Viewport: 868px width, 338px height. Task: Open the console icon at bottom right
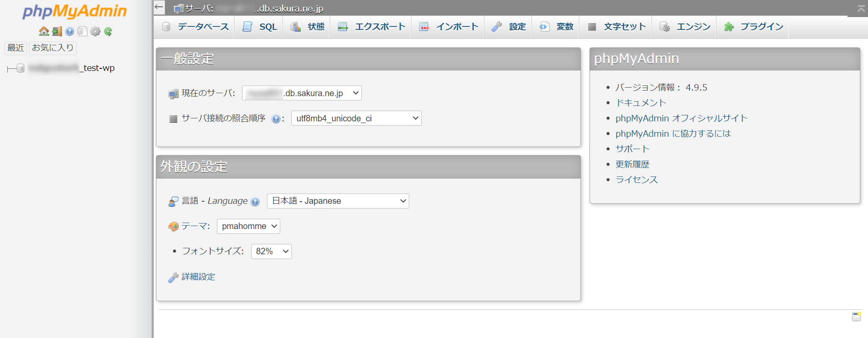click(856, 316)
